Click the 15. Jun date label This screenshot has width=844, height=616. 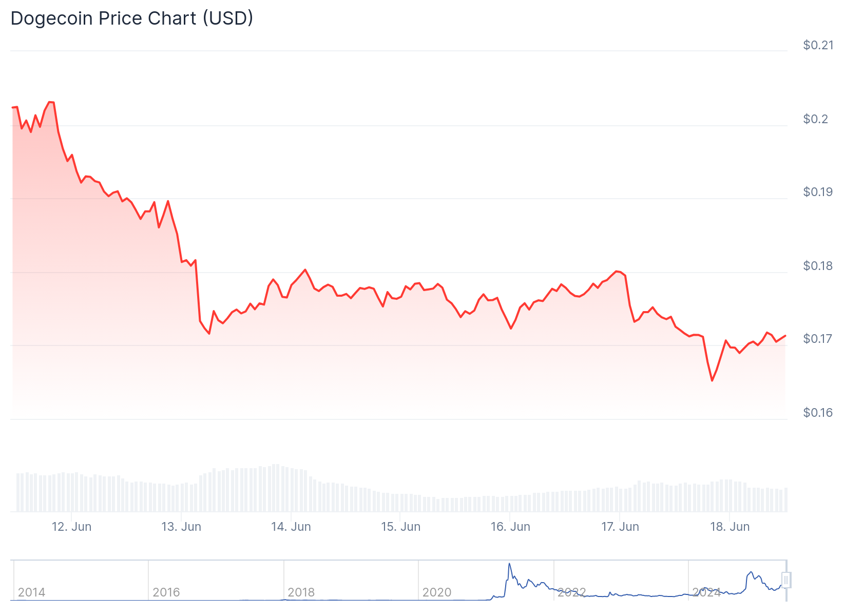pos(400,527)
